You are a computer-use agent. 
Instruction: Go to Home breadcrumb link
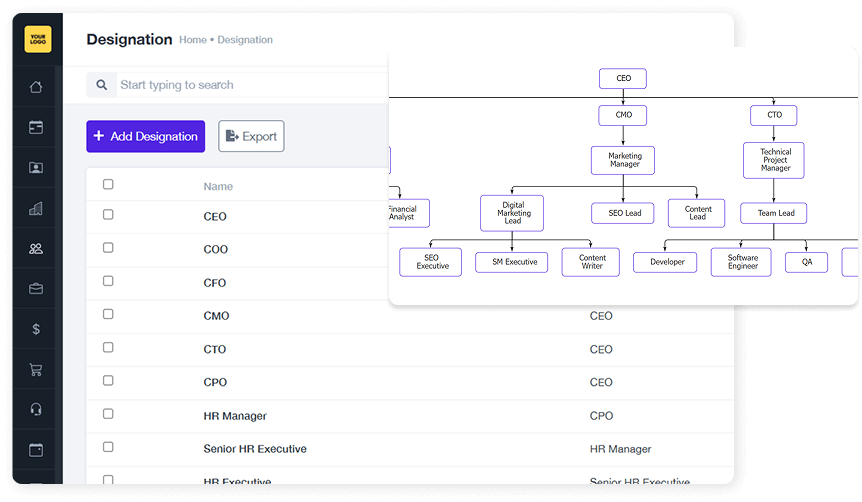192,40
